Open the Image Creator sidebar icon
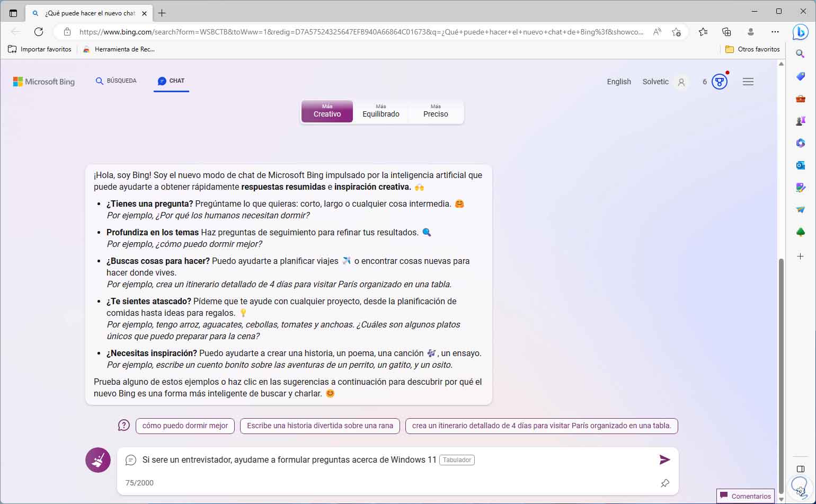This screenshot has height=504, width=816. pos(800,188)
